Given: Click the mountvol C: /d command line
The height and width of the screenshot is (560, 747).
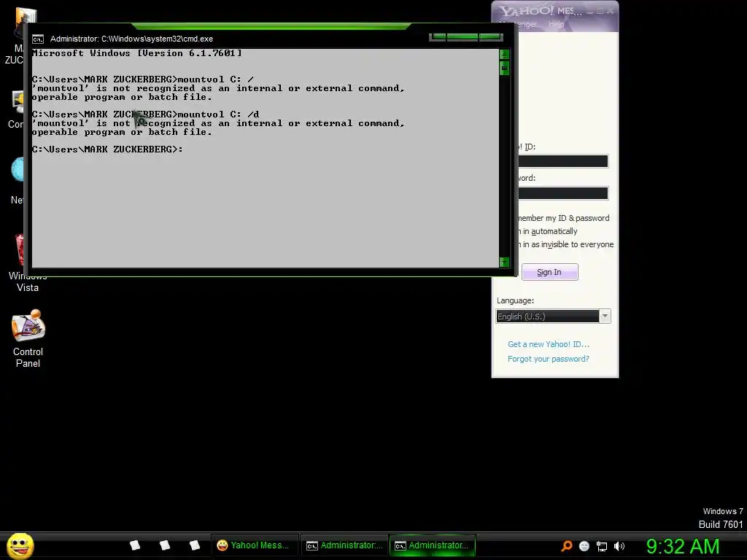Looking at the screenshot, I should coord(146,114).
